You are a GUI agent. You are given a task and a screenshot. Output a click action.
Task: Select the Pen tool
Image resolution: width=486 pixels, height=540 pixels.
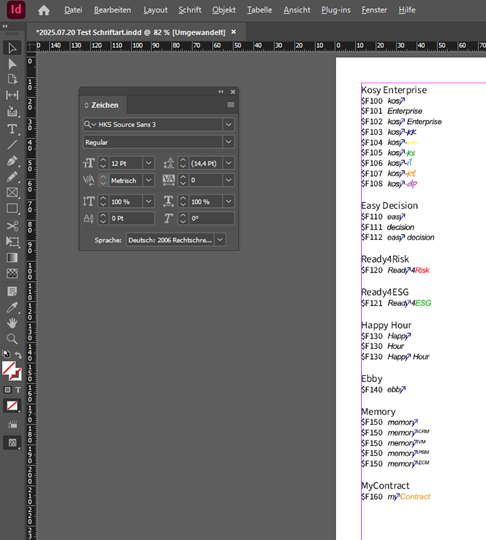click(x=12, y=161)
